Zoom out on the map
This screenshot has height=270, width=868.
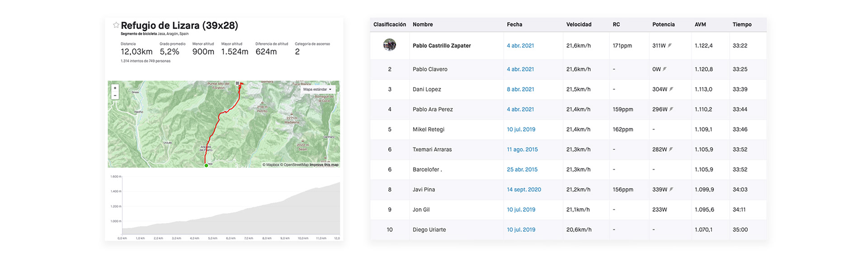point(115,95)
